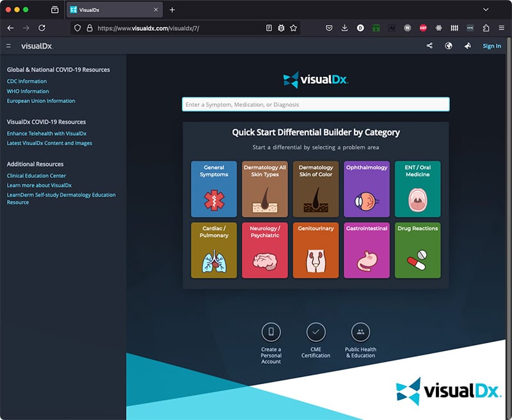Click Sign In link
This screenshot has width=512, height=420.
point(492,46)
